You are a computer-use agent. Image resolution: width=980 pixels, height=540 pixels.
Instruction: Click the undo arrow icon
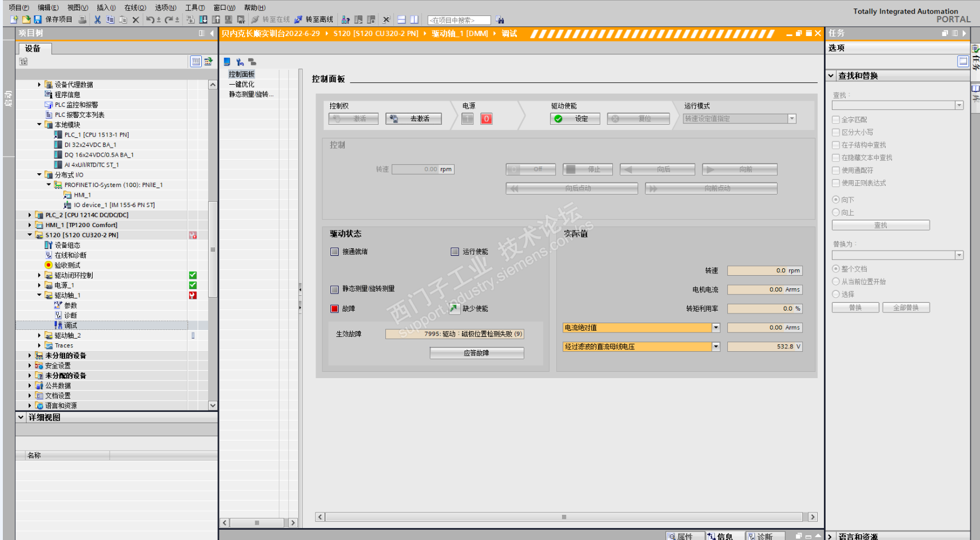[150, 19]
